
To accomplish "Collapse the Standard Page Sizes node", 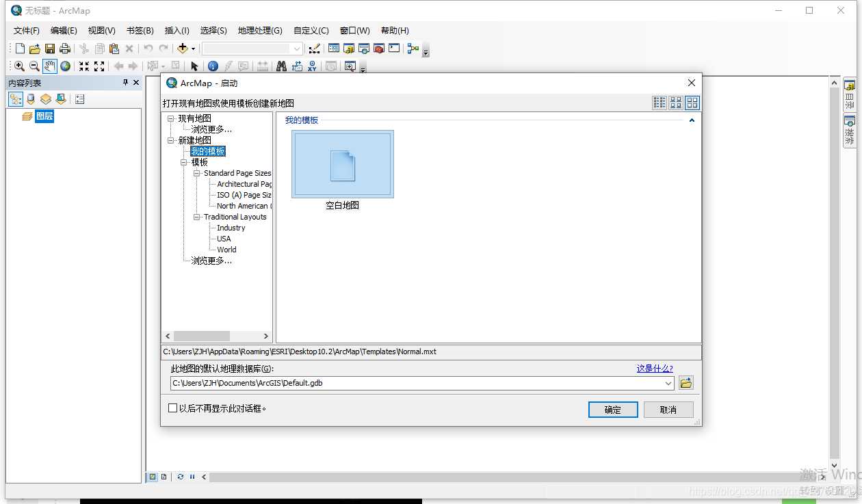I will click(197, 173).
